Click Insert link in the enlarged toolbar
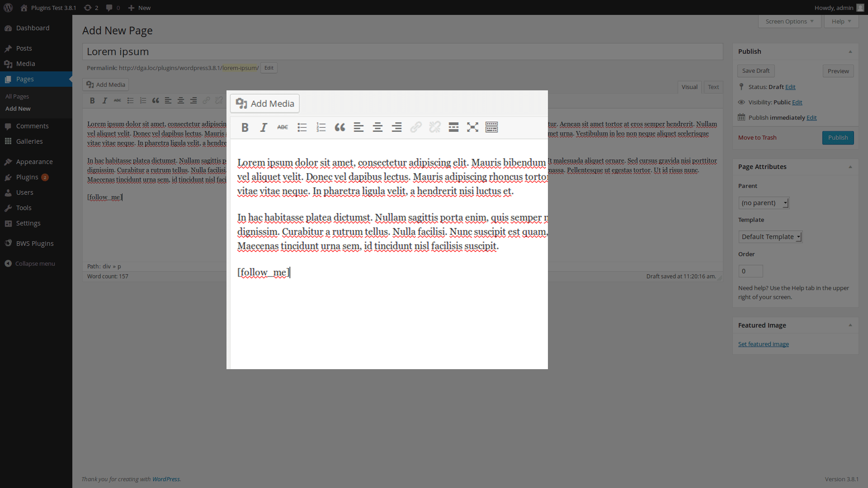 coord(416,127)
